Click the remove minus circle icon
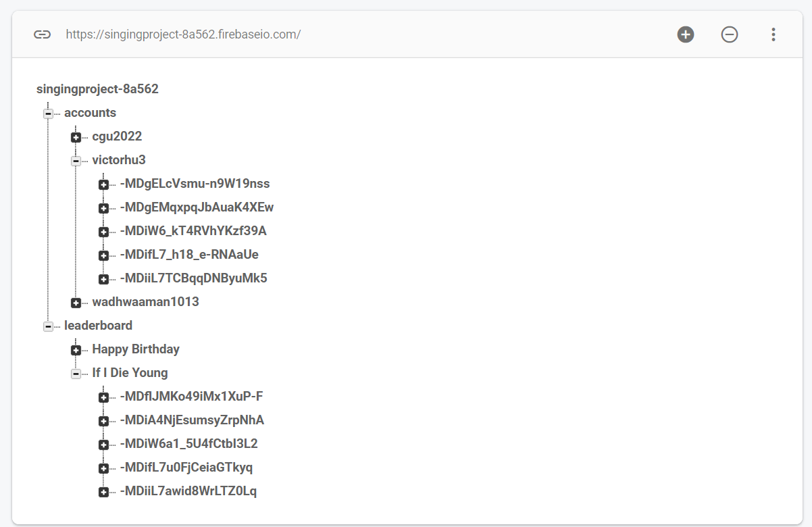812x527 pixels. coord(730,34)
